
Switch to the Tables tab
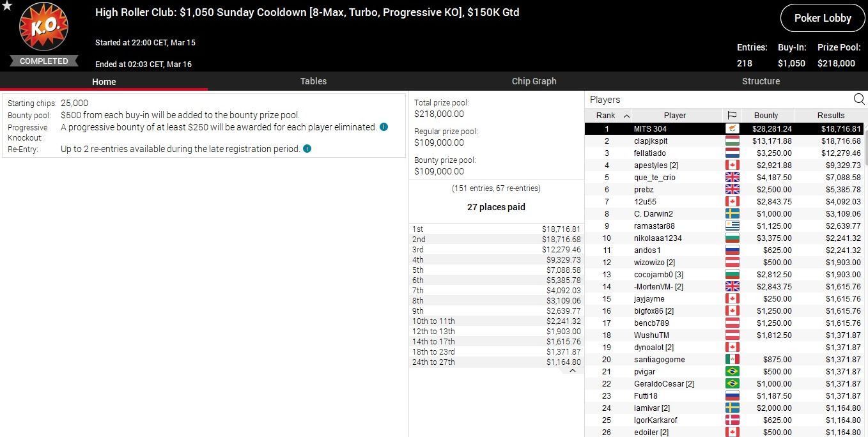[313, 81]
